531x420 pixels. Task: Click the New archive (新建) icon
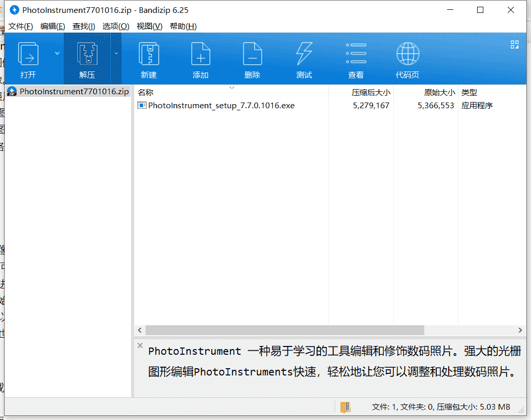click(149, 54)
